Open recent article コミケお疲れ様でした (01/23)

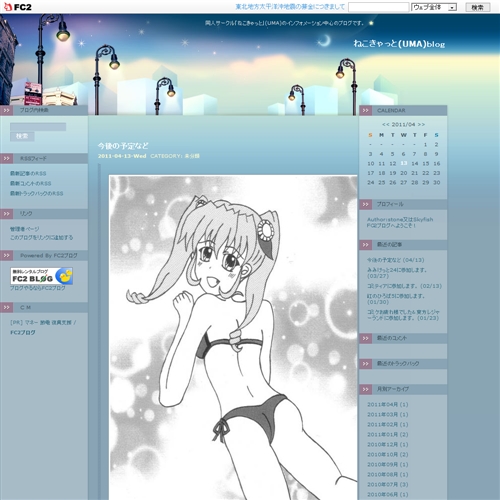403,315
